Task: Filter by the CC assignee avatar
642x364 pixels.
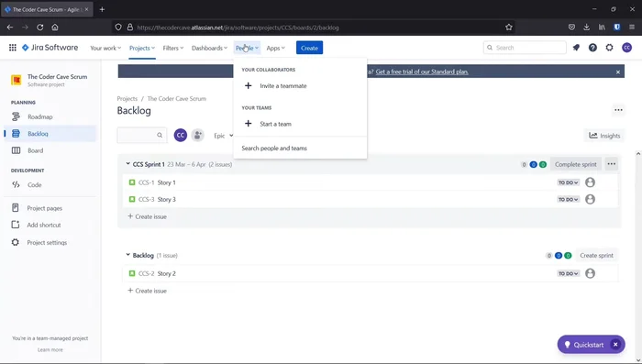Action: [x=181, y=135]
